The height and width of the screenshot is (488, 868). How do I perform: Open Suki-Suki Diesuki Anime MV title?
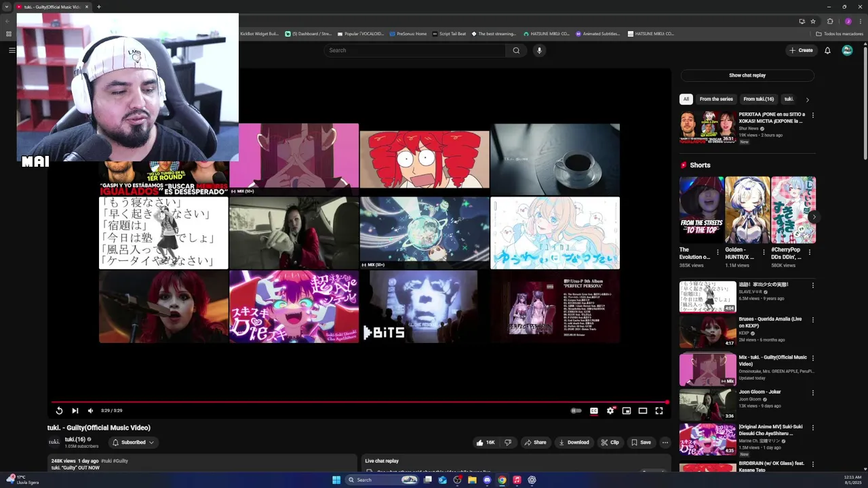pyautogui.click(x=771, y=430)
